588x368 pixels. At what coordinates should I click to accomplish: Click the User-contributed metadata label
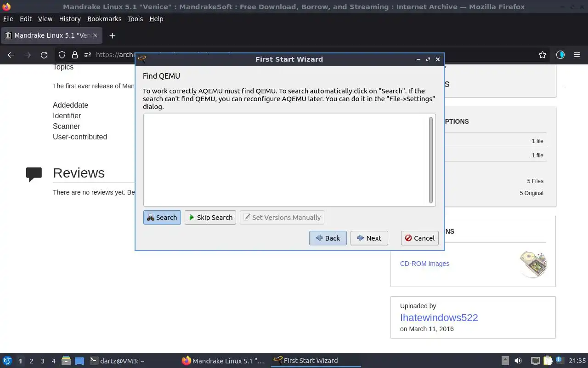[x=80, y=137]
